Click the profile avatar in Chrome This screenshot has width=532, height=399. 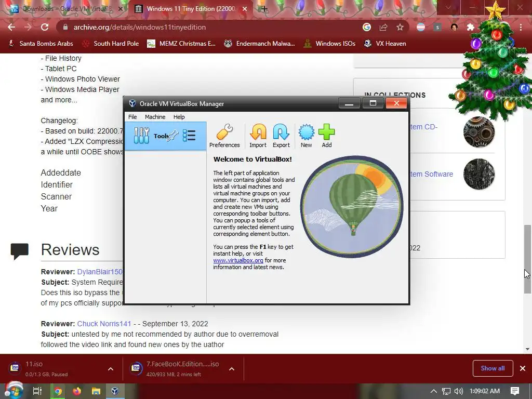[x=454, y=27]
